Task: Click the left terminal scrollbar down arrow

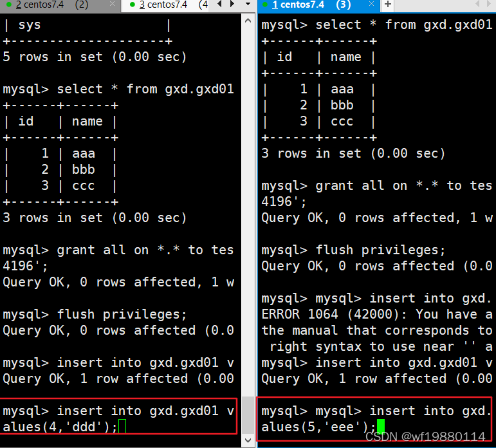Action: pos(248,440)
